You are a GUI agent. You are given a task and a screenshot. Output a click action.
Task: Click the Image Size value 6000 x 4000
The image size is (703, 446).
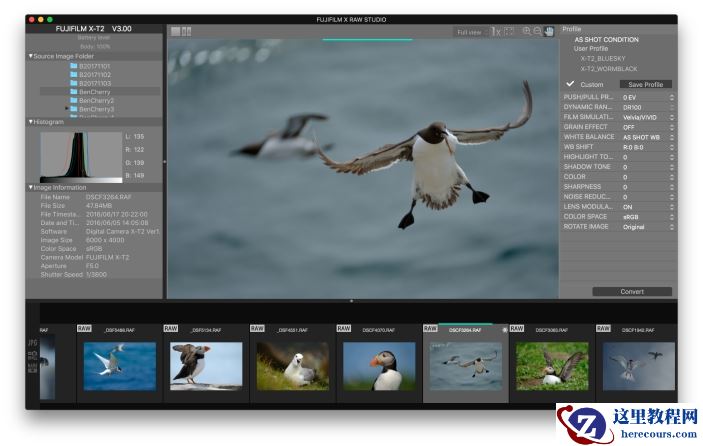pos(105,240)
